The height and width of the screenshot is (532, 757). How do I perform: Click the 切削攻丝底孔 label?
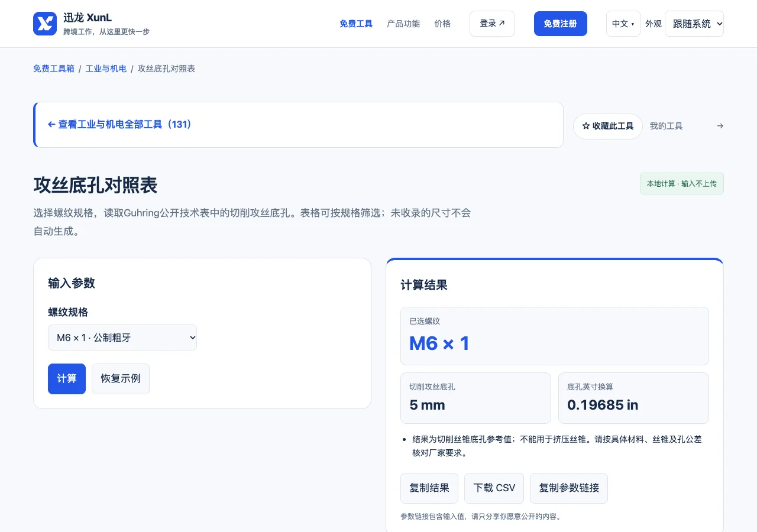pos(432,387)
